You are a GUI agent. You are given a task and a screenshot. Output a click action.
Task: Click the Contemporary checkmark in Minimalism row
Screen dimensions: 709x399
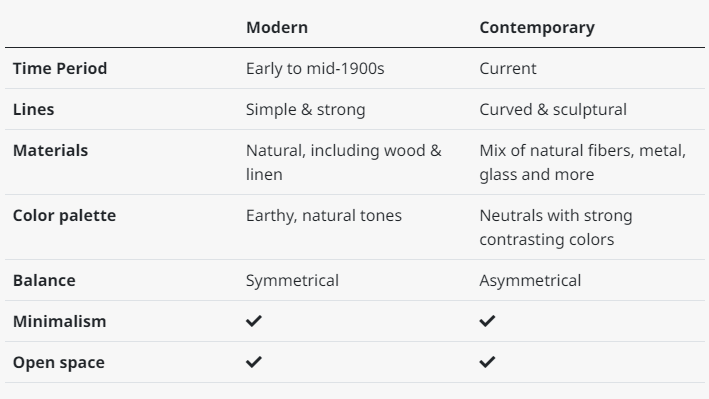[x=487, y=321]
